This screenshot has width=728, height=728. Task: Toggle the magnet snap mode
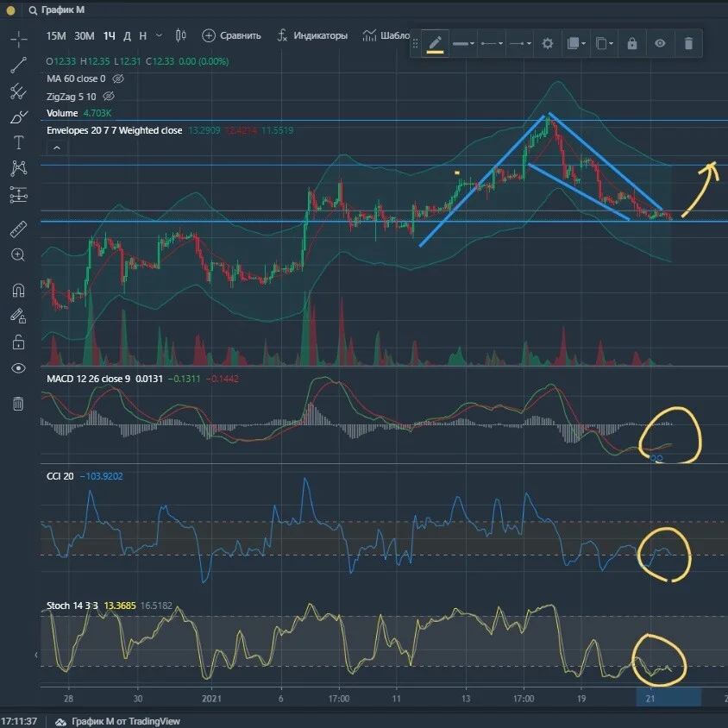(19, 291)
